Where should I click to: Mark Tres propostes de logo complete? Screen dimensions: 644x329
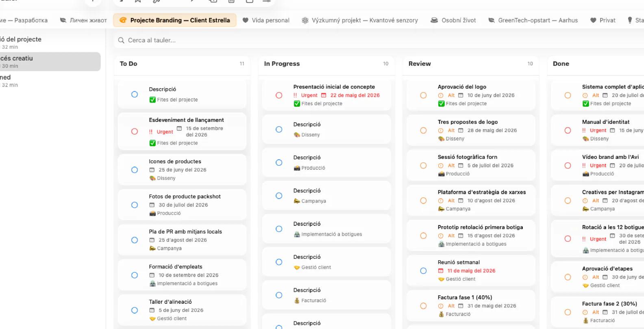(423, 130)
